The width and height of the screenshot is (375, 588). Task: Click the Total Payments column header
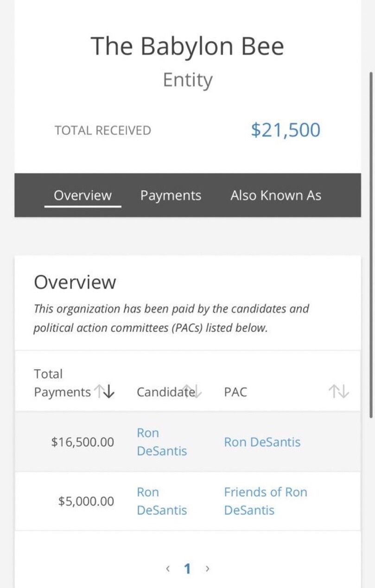pyautogui.click(x=62, y=383)
